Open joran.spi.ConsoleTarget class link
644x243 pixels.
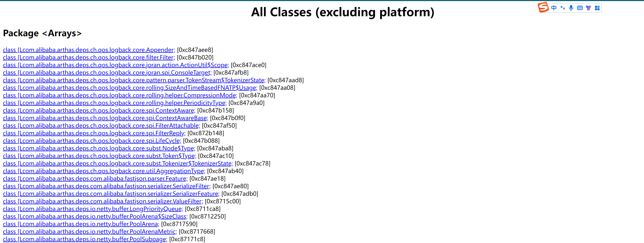click(x=107, y=73)
